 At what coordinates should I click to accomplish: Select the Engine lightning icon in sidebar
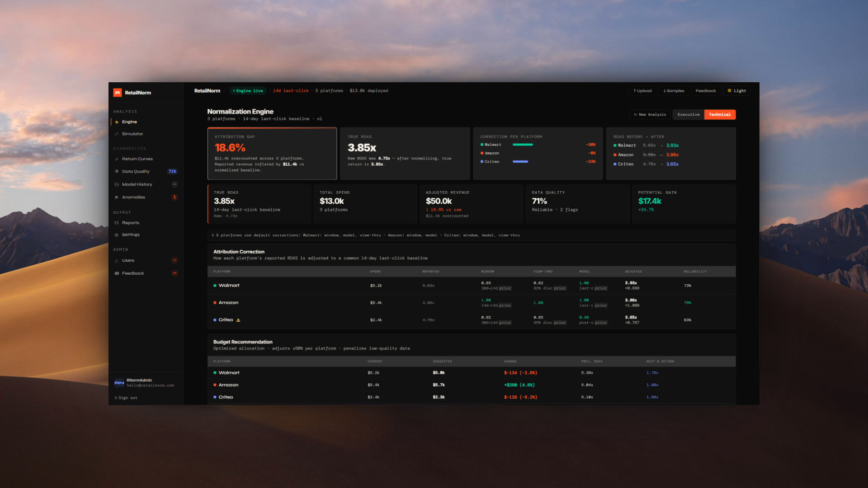117,122
